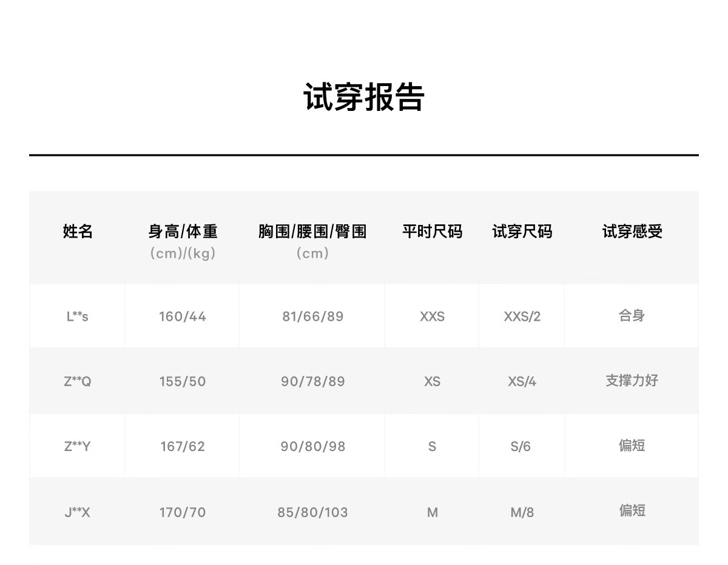The width and height of the screenshot is (728, 565).
Task: Select the 胸围/腰围/臀围 column header
Action: (312, 231)
